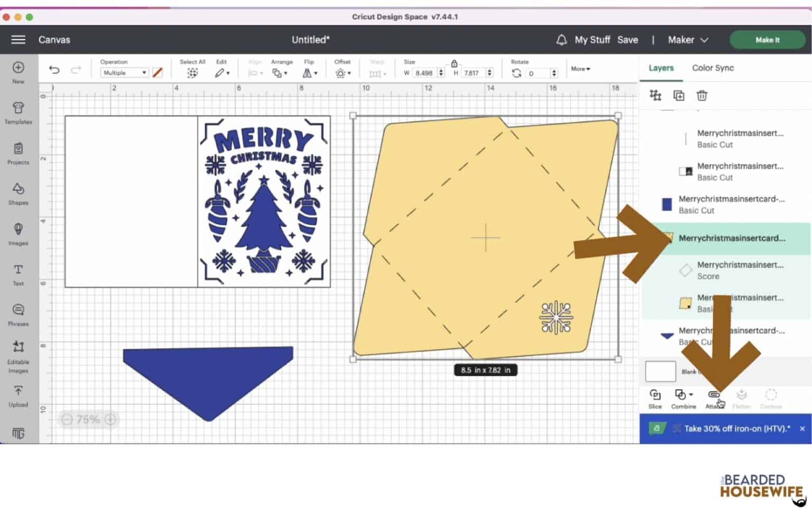
Task: Open the Operation dropdown showing Multiple
Action: (x=124, y=72)
